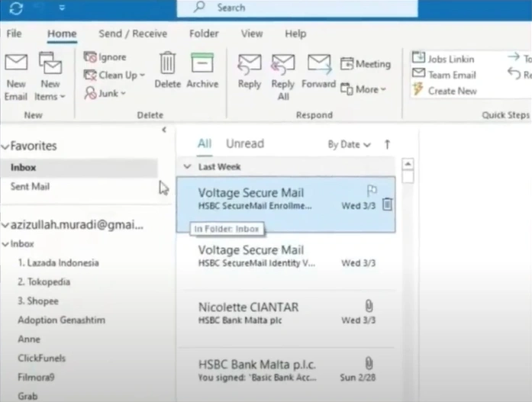Click the message list scrollbar thumb
Viewport: 532px width, 402px height.
pyautogui.click(x=408, y=177)
